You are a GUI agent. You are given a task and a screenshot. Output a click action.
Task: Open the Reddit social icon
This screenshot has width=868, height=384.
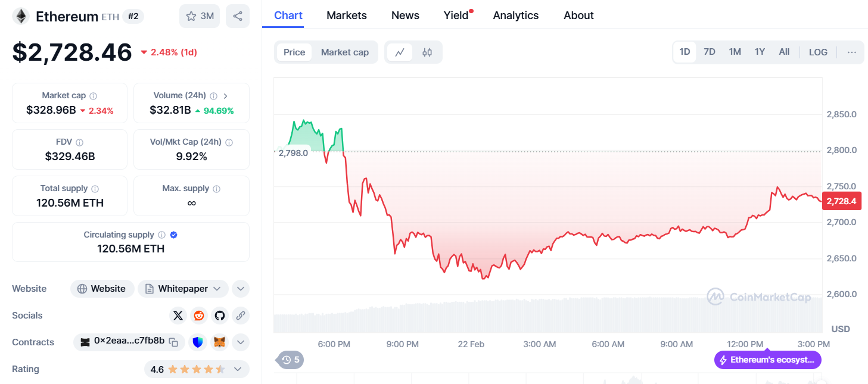click(x=199, y=316)
